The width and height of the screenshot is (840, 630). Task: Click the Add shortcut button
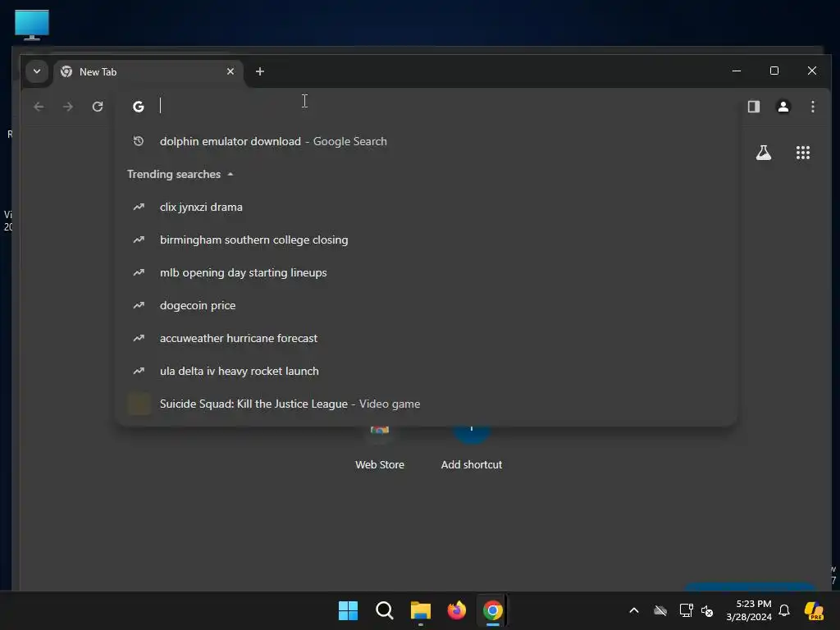(472, 449)
